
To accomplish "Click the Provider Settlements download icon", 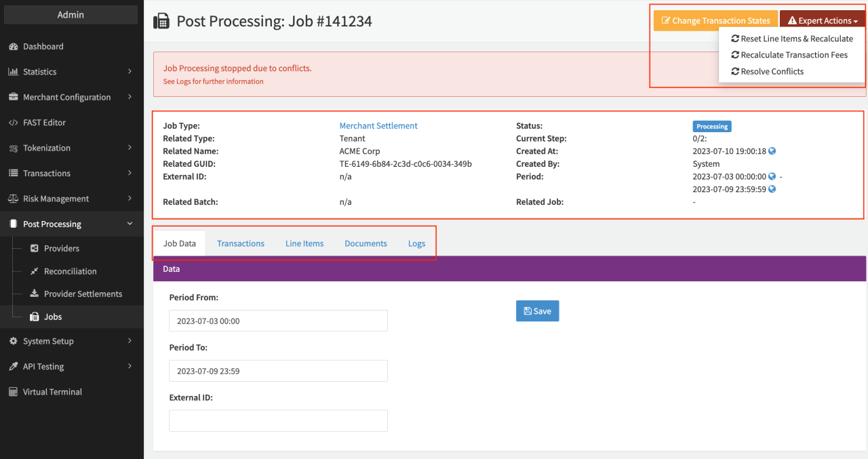I will [x=35, y=294].
